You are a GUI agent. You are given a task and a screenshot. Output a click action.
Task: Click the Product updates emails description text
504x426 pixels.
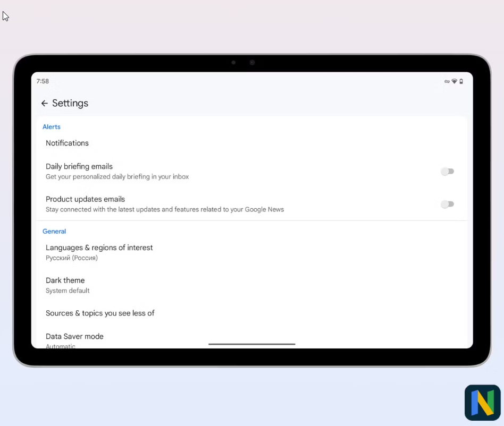[164, 210]
